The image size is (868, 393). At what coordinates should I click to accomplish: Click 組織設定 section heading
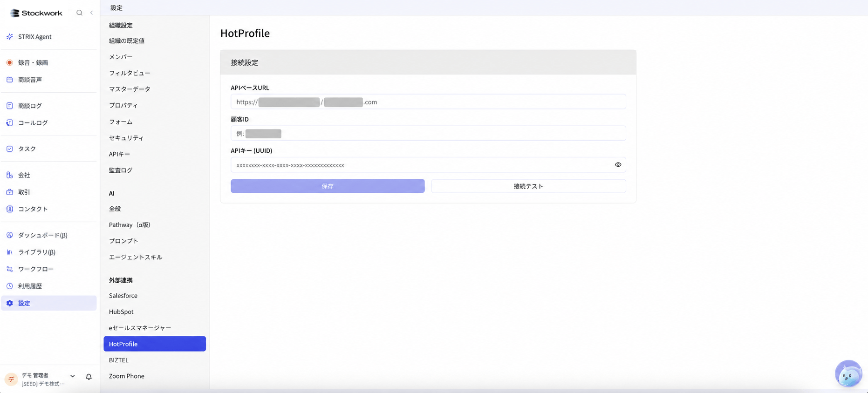[121, 25]
